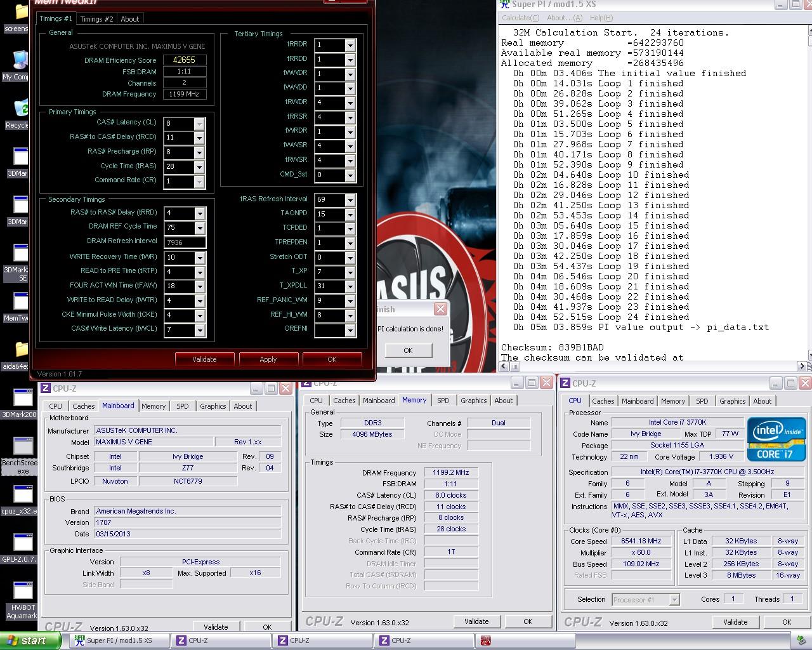Open Graphics tab in memory CPU-Z window
Viewport: 812px width, 650px height.
tap(474, 401)
